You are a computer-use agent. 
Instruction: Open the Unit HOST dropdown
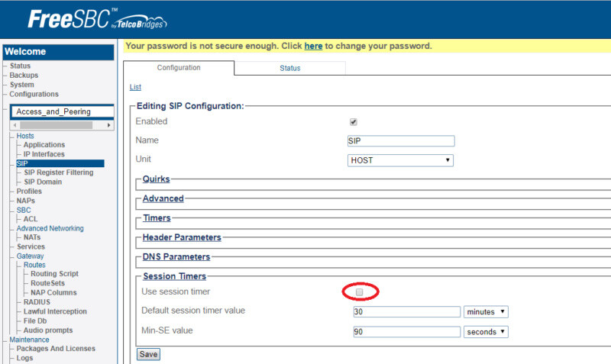pyautogui.click(x=400, y=160)
